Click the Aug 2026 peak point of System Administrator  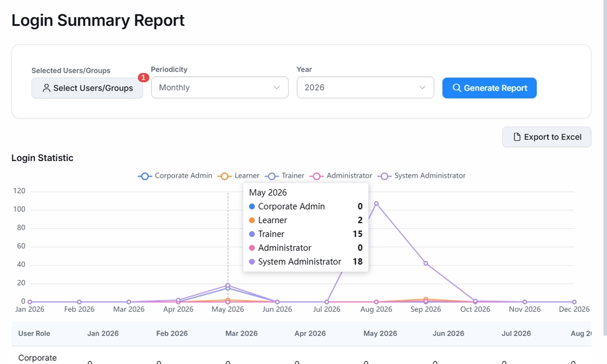(376, 204)
